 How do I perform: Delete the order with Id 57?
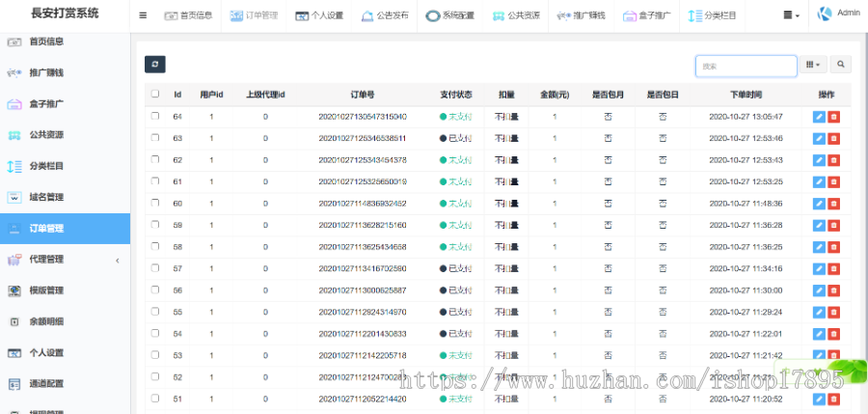(834, 268)
